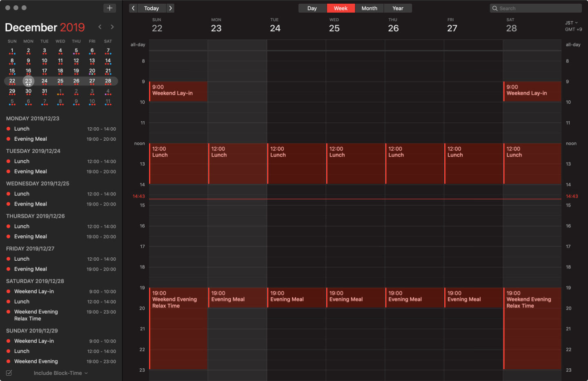Switch to Year view
588x381 pixels.
click(398, 8)
